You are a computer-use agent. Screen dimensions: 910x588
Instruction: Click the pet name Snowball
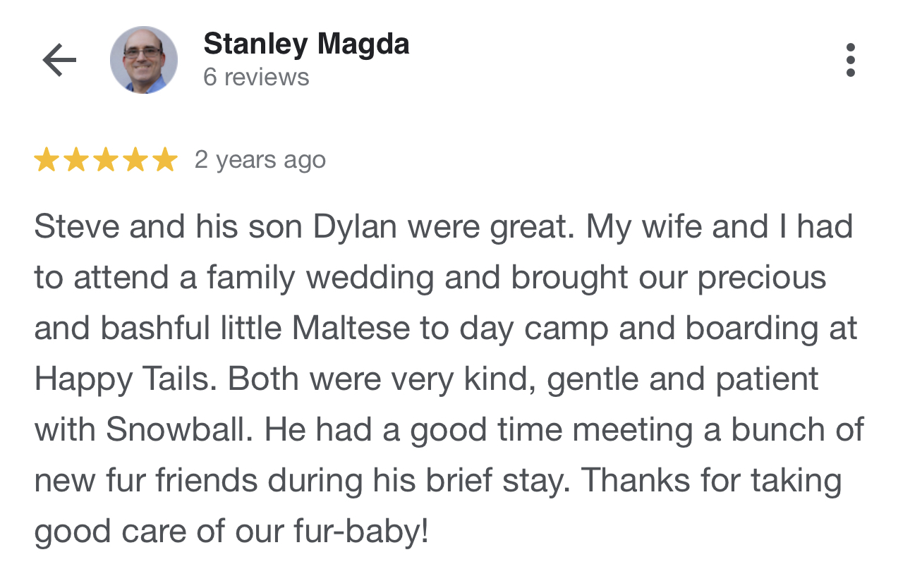178,430
